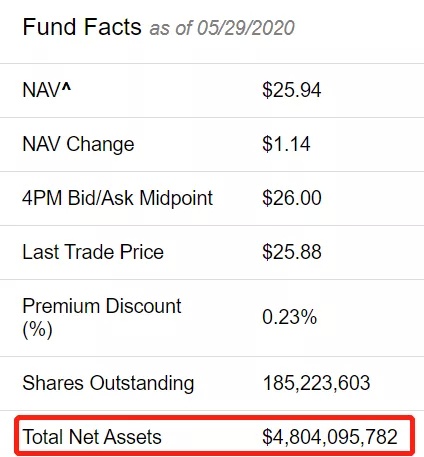Click the as of 05/29/2020 date text

tap(222, 28)
